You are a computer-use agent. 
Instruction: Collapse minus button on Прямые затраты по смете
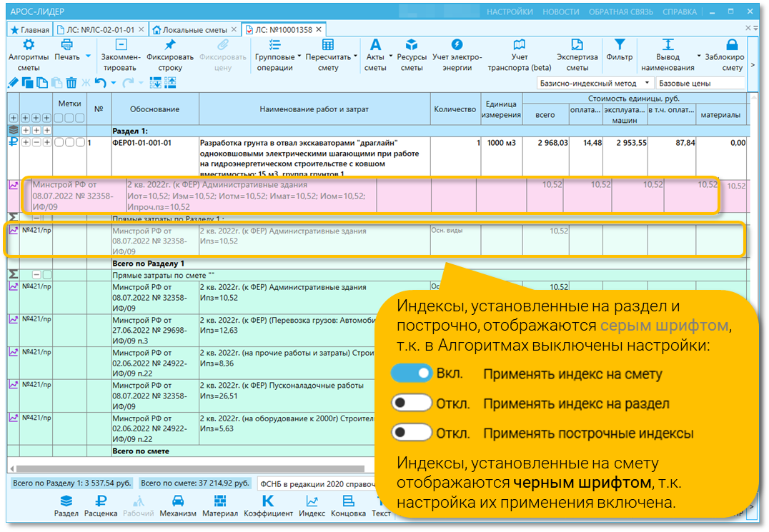36,275
